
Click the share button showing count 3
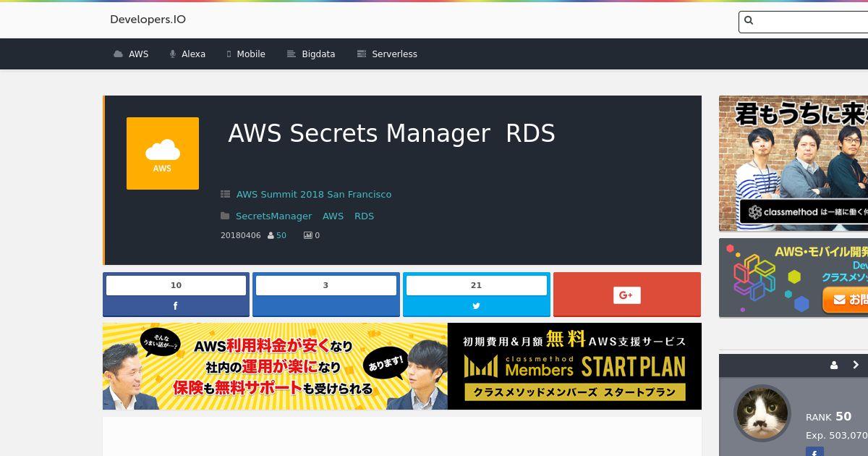tap(326, 295)
